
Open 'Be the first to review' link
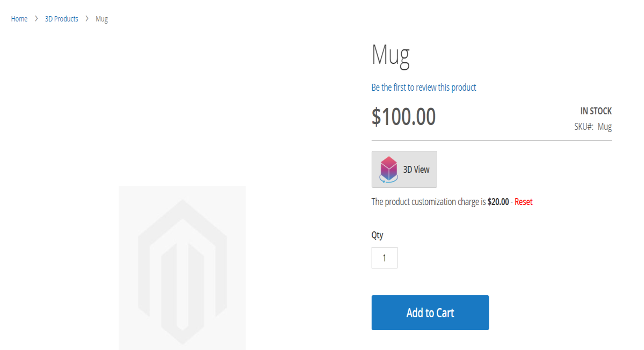424,87
